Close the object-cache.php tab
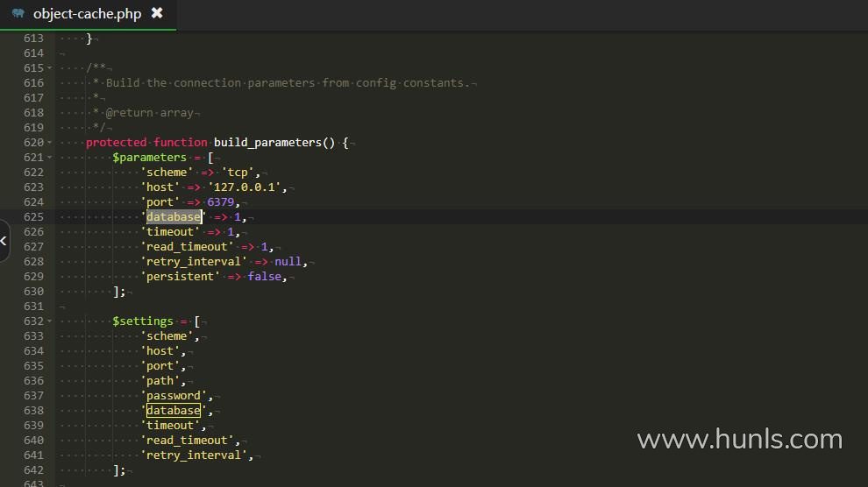The width and height of the screenshot is (868, 487). (x=157, y=13)
